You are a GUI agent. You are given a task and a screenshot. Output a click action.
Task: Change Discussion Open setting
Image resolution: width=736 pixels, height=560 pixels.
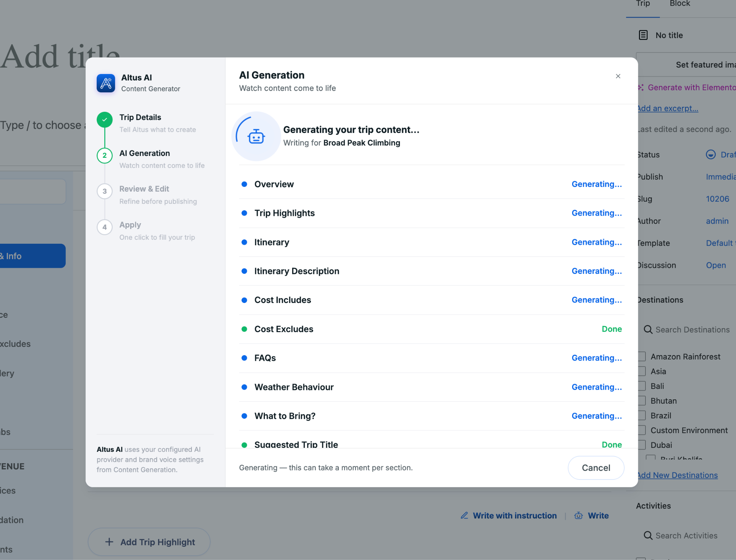[716, 265]
